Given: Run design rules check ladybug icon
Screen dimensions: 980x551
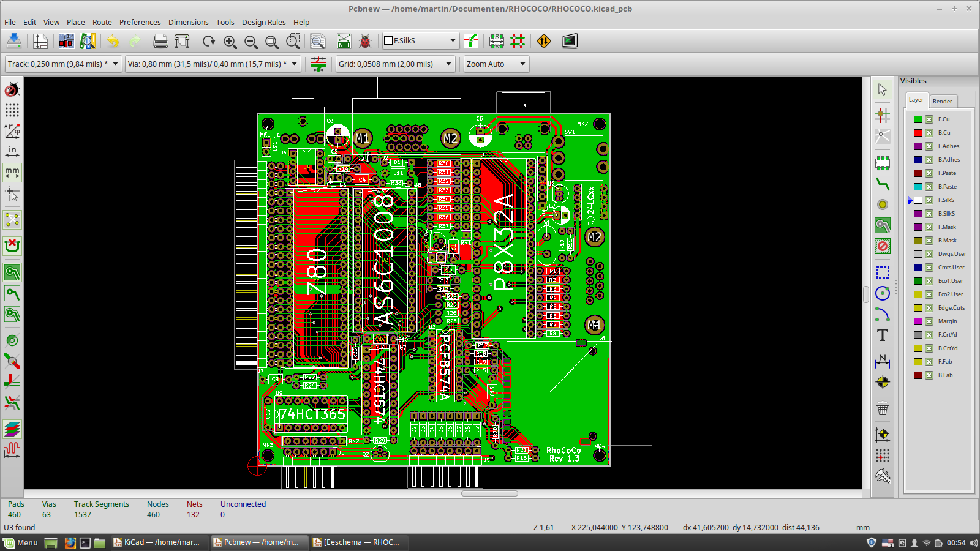Looking at the screenshot, I should [x=365, y=41].
